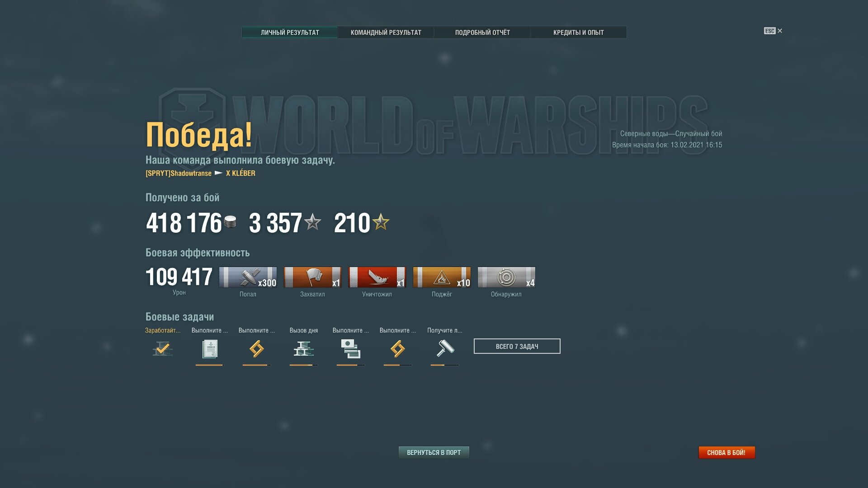Select the Попал x300 hits ribbon
This screenshot has height=488, width=868.
pyautogui.click(x=248, y=277)
